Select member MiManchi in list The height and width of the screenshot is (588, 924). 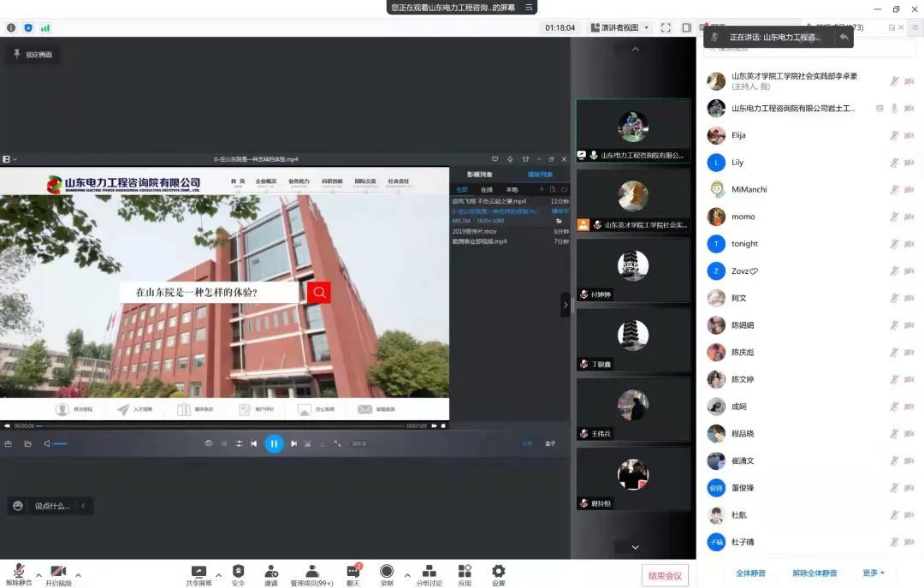point(811,189)
